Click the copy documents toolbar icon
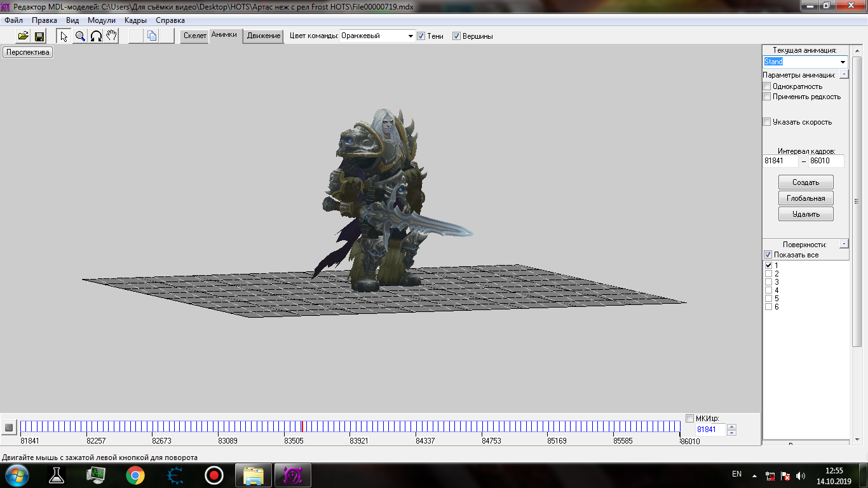 pos(152,36)
